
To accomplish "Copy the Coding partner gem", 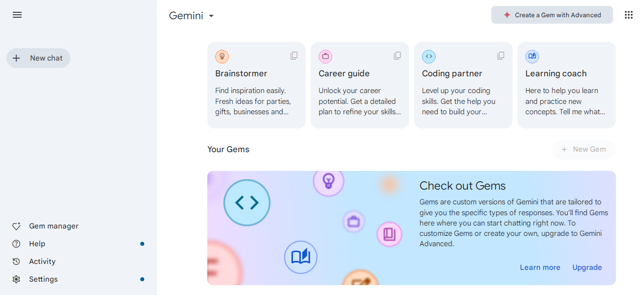I will (501, 56).
